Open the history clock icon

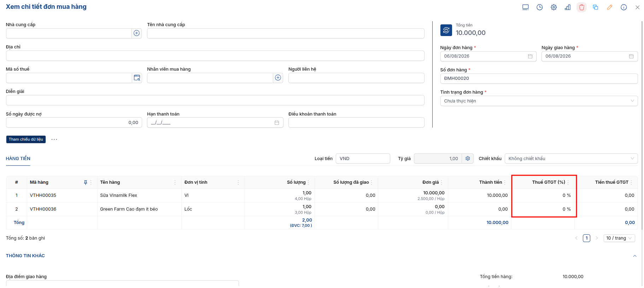pyautogui.click(x=539, y=7)
